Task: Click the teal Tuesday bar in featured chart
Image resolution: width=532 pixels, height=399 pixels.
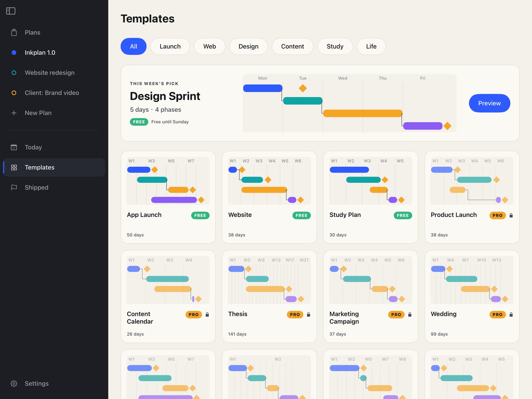Action: [x=303, y=101]
